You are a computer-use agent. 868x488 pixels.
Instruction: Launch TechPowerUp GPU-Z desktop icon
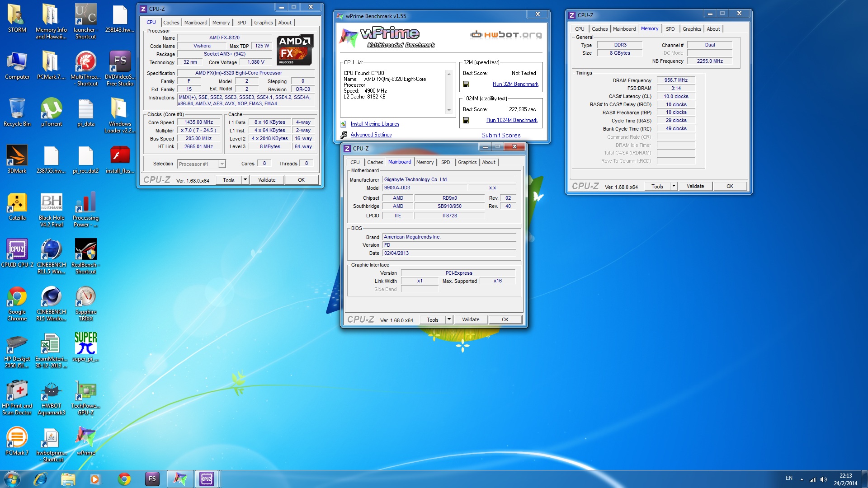point(85,397)
